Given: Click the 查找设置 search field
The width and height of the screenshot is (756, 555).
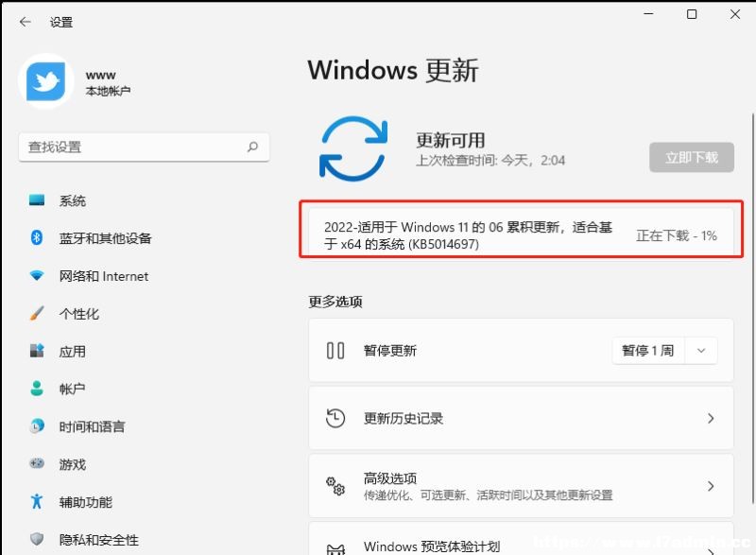Looking at the screenshot, I should click(144, 147).
